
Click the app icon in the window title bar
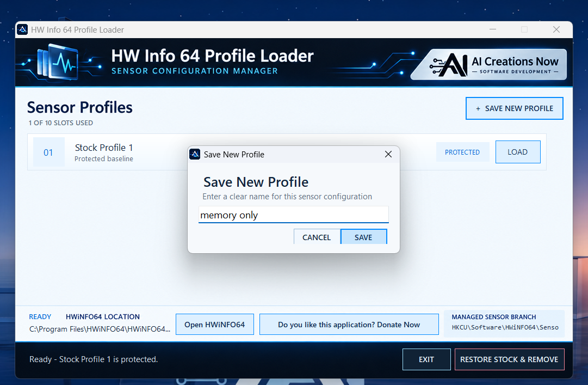[22, 29]
